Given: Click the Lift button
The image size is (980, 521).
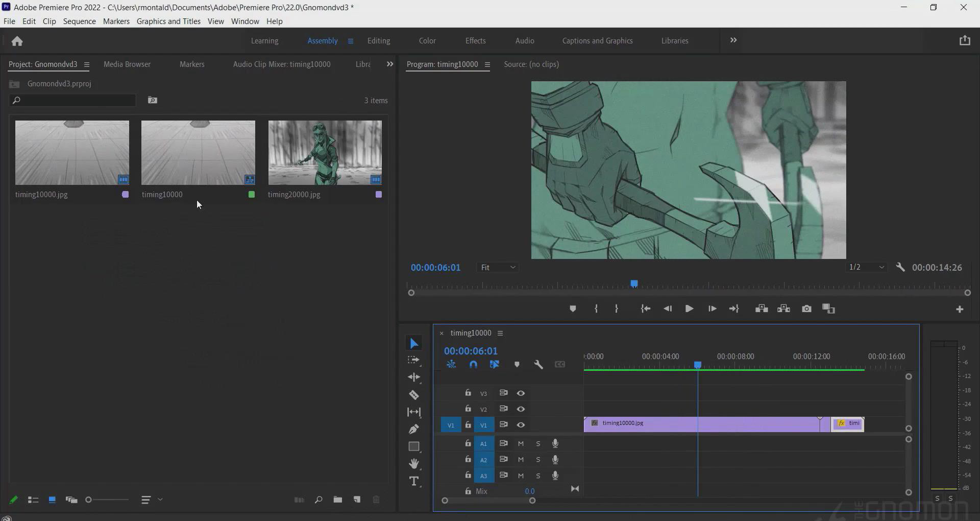Looking at the screenshot, I should (762, 309).
